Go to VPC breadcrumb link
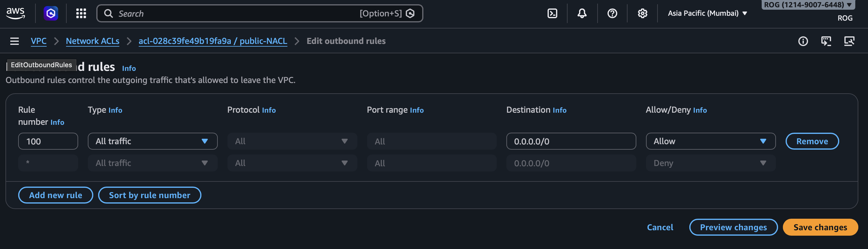 [39, 41]
